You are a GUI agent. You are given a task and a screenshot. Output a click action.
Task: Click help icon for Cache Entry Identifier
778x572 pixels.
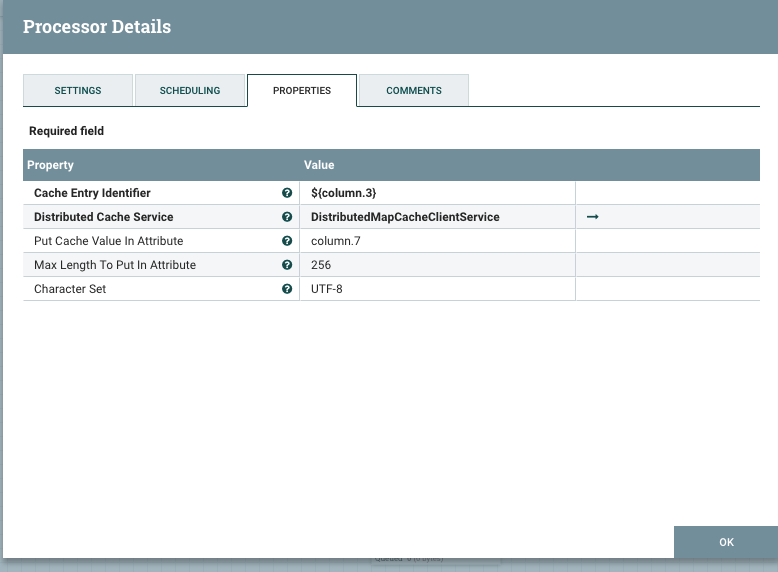click(287, 193)
